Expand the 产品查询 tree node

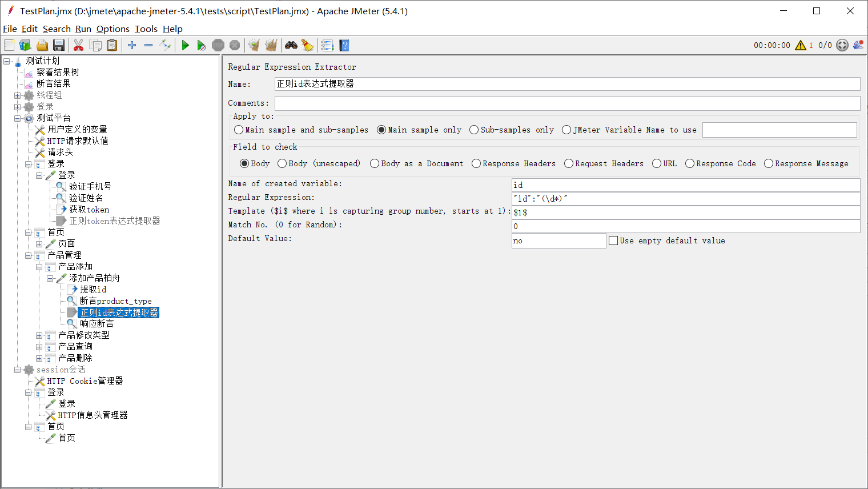pos(39,347)
